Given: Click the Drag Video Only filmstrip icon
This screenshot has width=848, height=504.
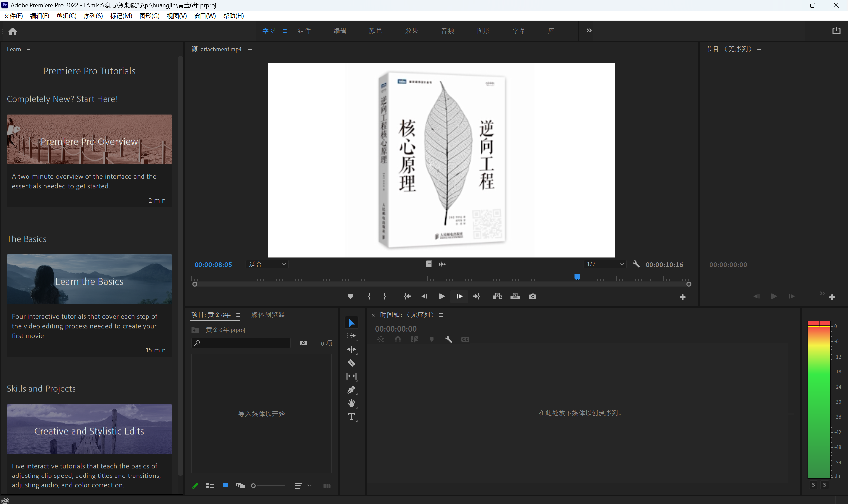Looking at the screenshot, I should point(429,264).
